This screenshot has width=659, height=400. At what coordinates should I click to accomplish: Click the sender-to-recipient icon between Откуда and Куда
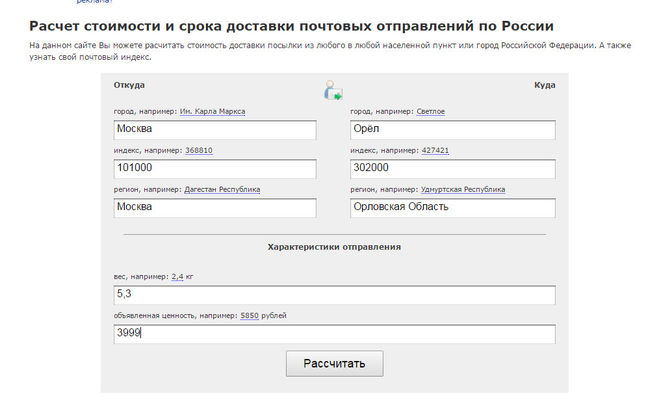coord(333,91)
